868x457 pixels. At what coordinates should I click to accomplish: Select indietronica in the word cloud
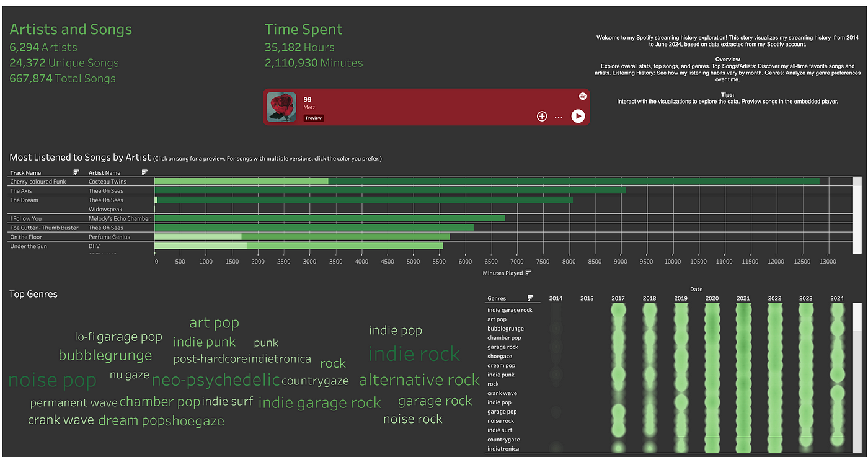[280, 359]
